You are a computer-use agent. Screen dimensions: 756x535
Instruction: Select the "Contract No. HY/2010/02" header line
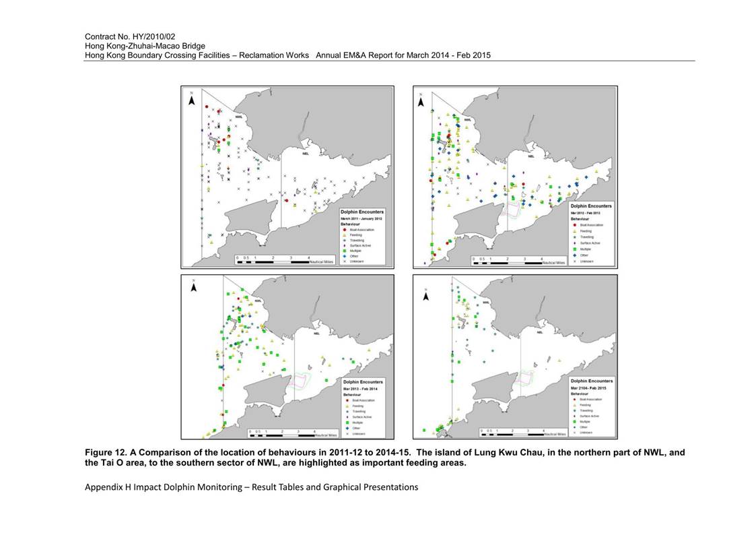click(x=130, y=36)
